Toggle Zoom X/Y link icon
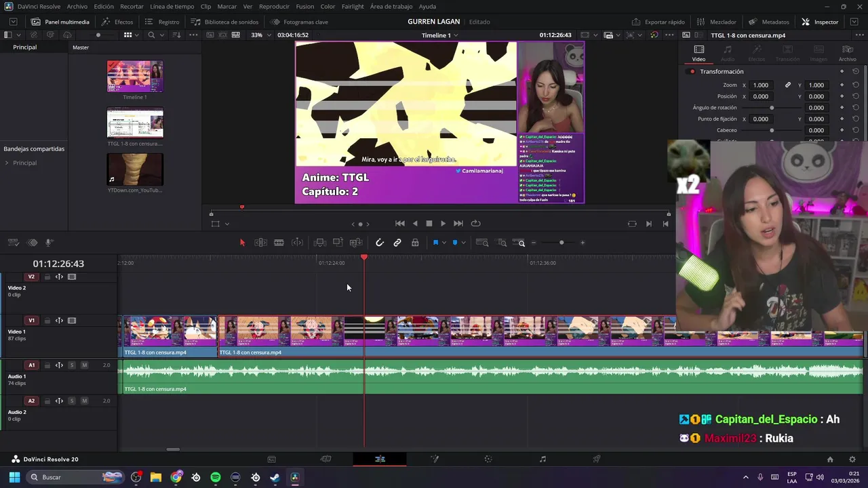This screenshot has width=868, height=488. point(788,85)
